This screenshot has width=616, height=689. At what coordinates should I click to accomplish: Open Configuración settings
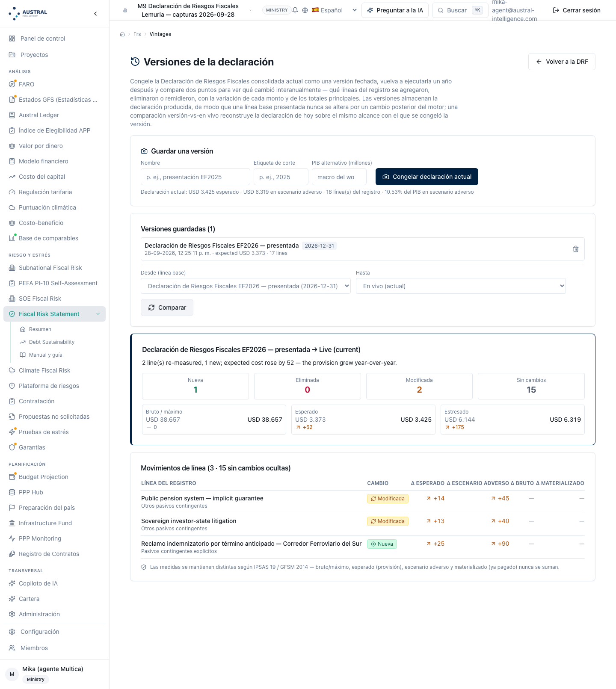(x=54, y=632)
